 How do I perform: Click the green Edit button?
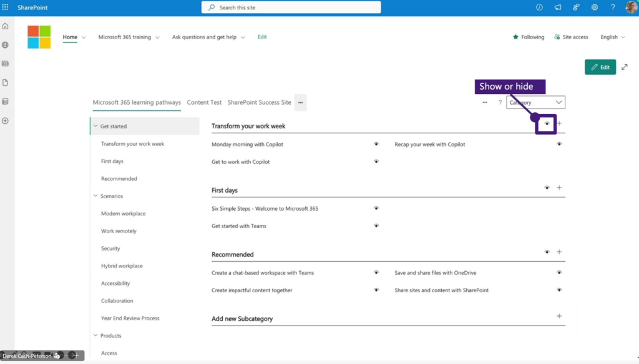tap(600, 67)
